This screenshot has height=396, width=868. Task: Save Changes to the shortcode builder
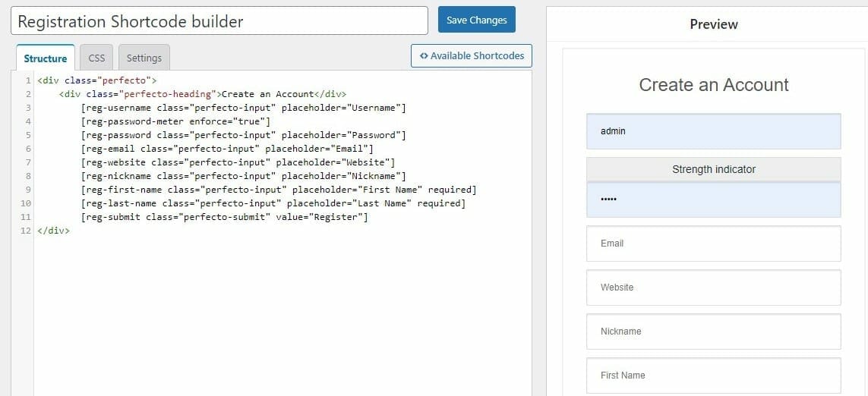click(x=477, y=20)
